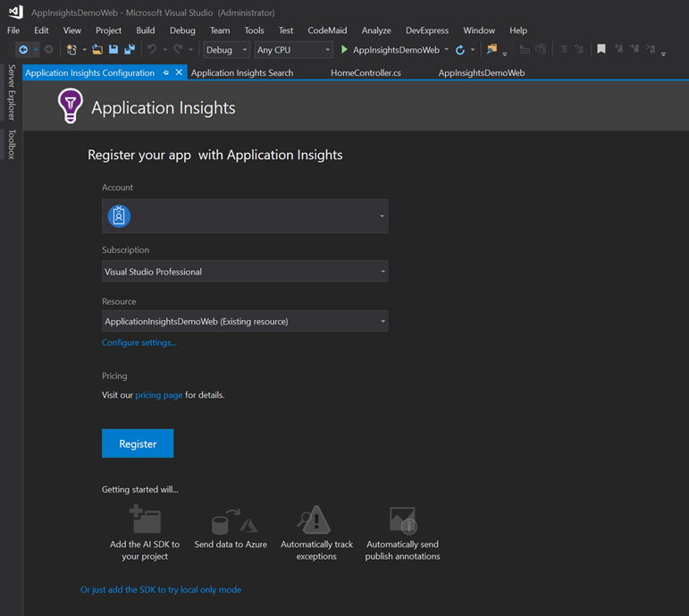This screenshot has height=616, width=689.
Task: Open the Build menu
Action: point(146,30)
